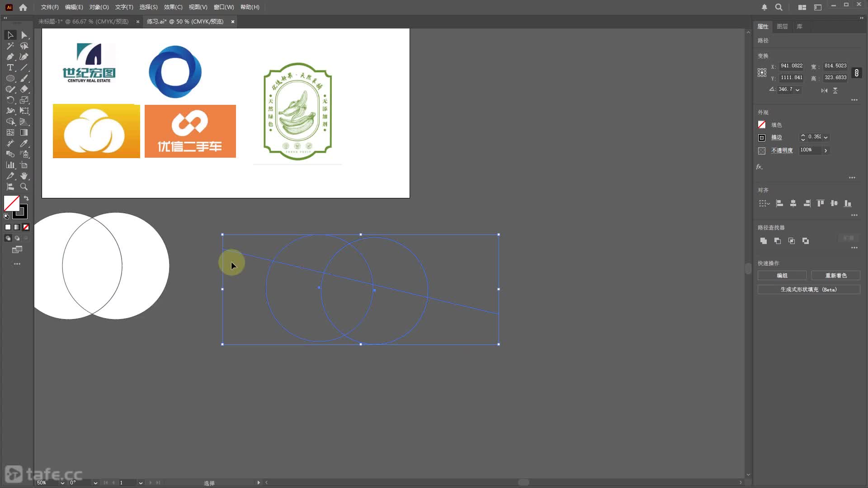Screen dimensions: 868x488
Task: Open the Align To options dropdown
Action: tap(764, 203)
